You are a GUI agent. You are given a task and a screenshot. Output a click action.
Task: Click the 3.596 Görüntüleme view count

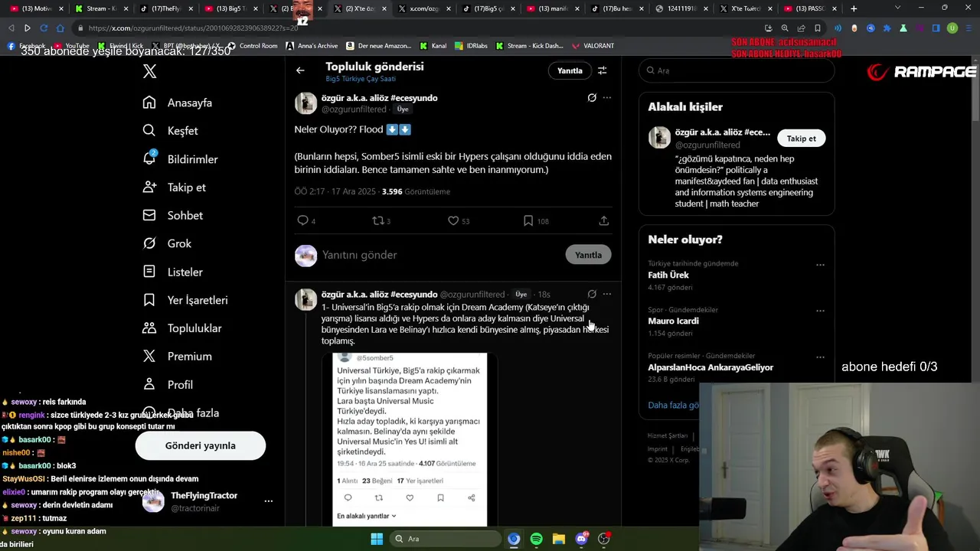coord(416,191)
